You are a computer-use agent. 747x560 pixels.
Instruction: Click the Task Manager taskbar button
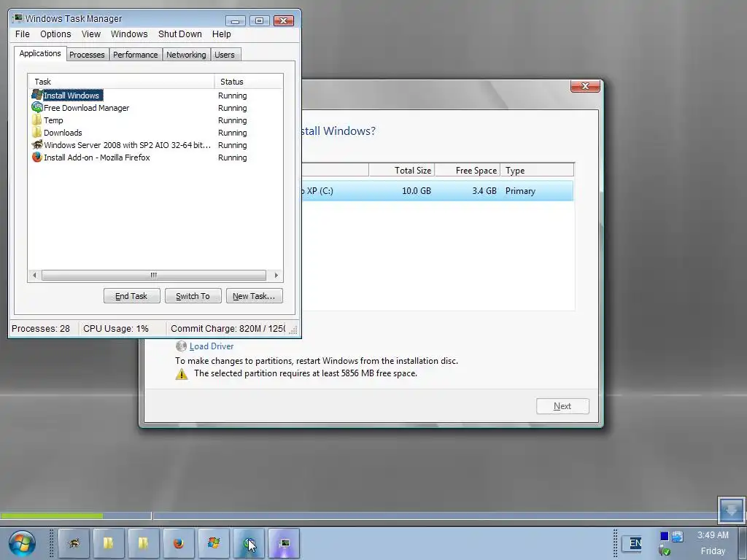click(284, 542)
